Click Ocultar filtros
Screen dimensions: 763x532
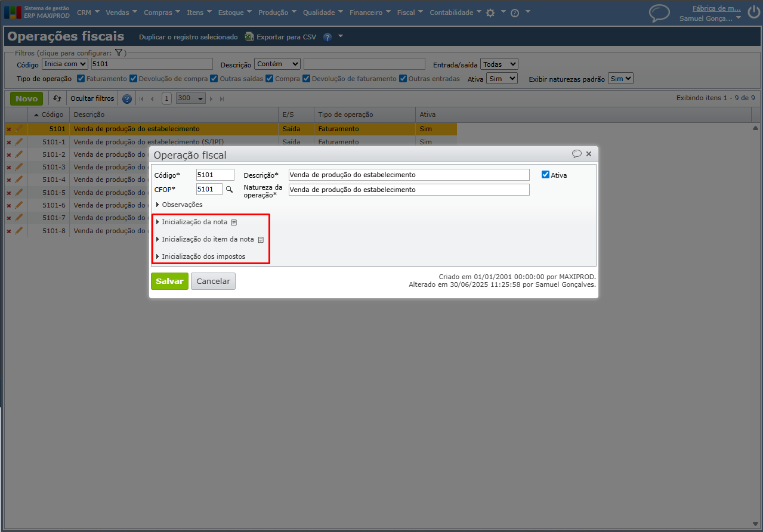point(92,98)
